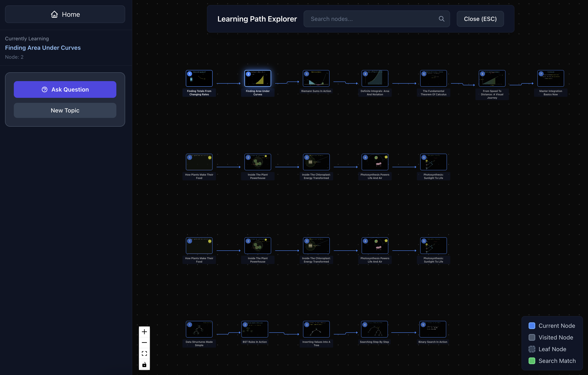
Task: Click the BST Rules In Action node
Action: point(254,329)
